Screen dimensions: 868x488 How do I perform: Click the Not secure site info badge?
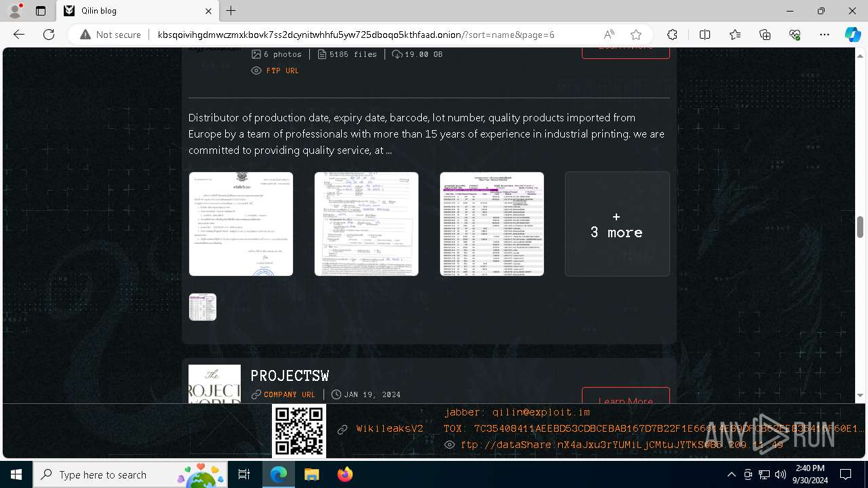pyautogui.click(x=111, y=35)
